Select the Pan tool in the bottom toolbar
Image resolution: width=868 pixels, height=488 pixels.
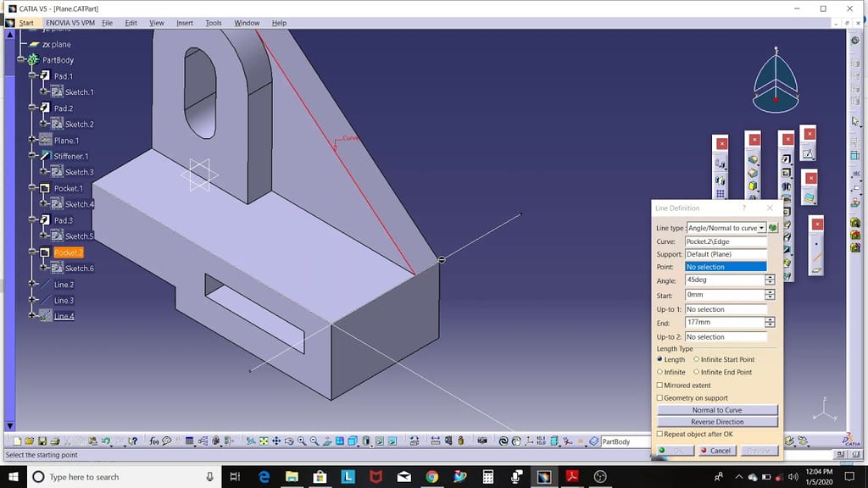(275, 441)
